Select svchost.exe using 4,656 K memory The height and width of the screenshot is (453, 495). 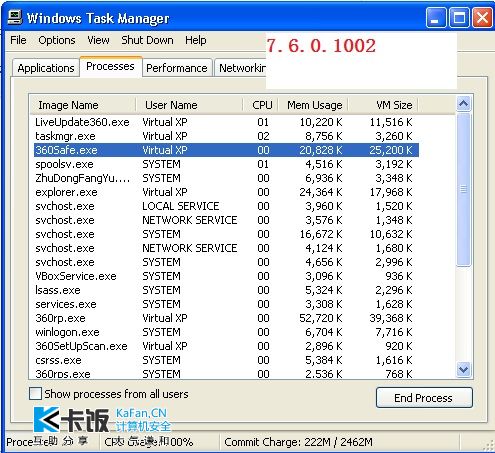pyautogui.click(x=226, y=262)
